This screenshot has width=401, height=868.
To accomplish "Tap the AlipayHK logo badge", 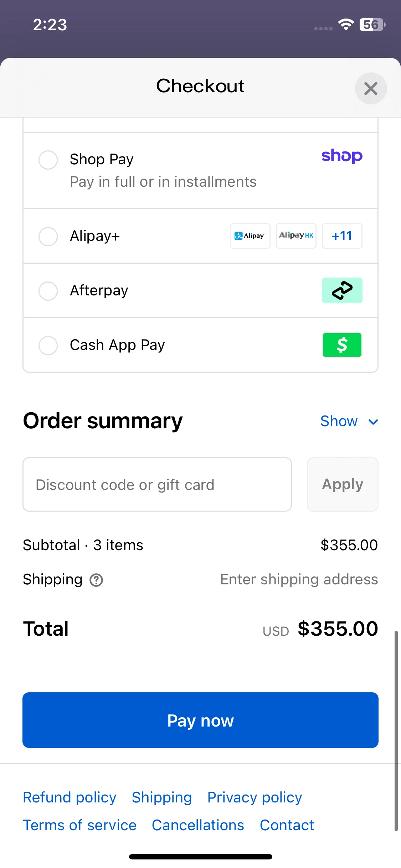I will coord(296,236).
